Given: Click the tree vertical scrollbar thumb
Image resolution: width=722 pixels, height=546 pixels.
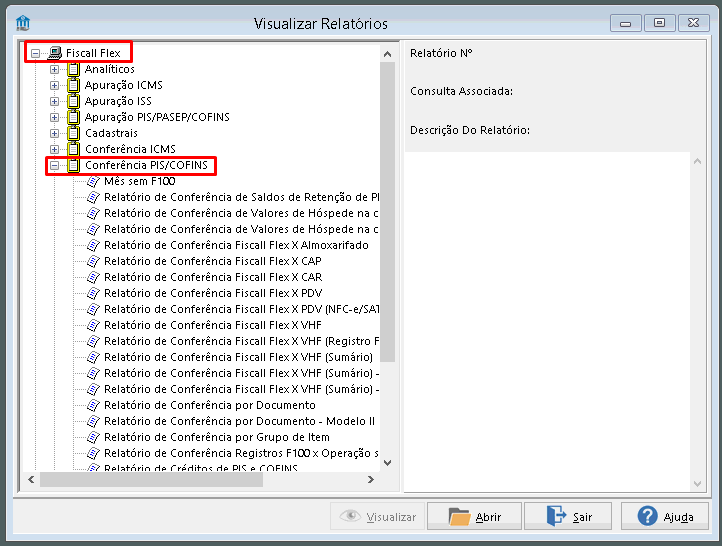Looking at the screenshot, I should click(388, 212).
